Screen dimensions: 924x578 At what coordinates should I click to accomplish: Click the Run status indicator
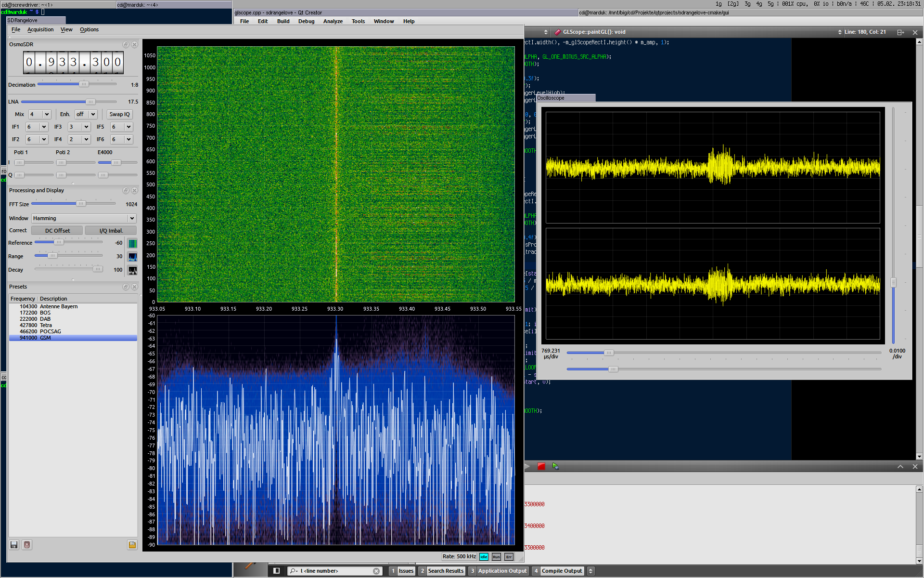496,557
